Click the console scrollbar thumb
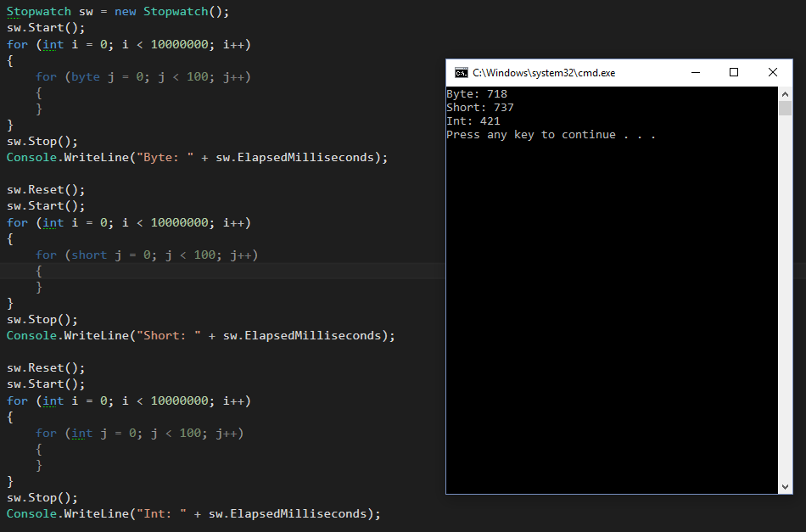The height and width of the screenshot is (532, 806). tap(785, 108)
